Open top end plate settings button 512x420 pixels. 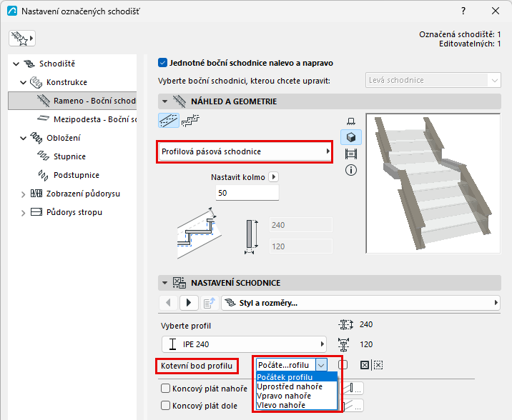tap(353, 389)
